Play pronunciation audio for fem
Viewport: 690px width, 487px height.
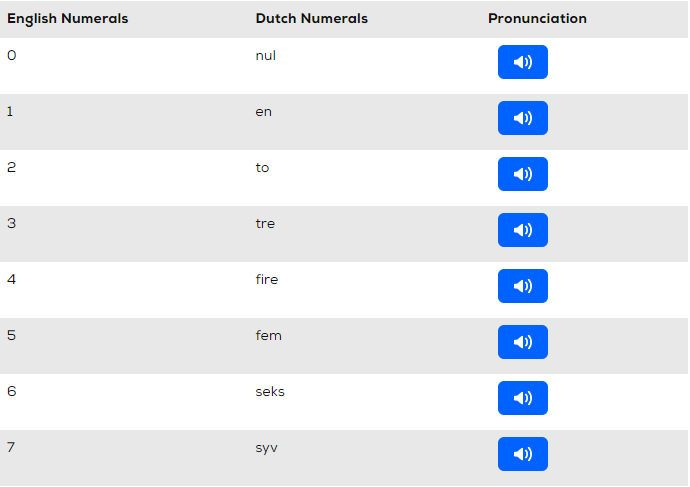pyautogui.click(x=523, y=342)
